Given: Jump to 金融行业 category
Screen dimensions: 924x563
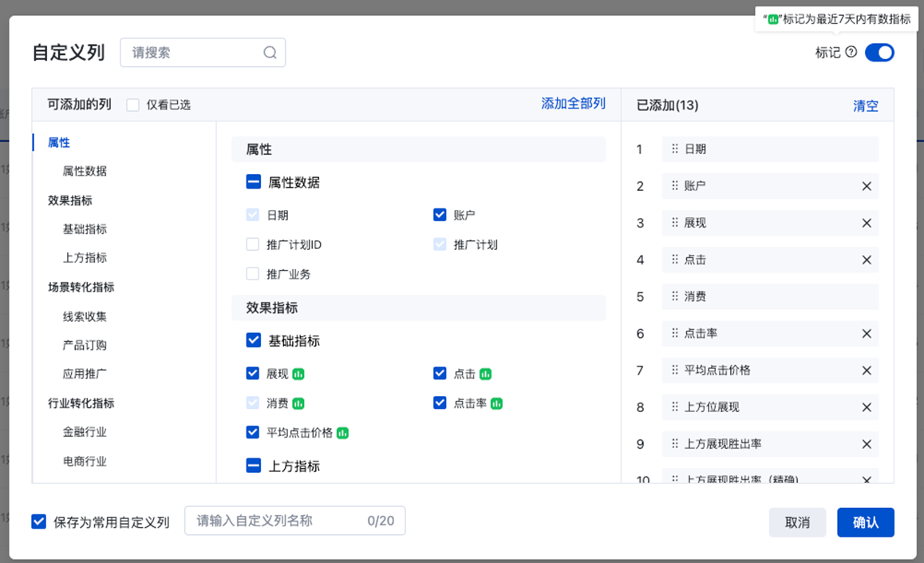Looking at the screenshot, I should click(x=85, y=432).
